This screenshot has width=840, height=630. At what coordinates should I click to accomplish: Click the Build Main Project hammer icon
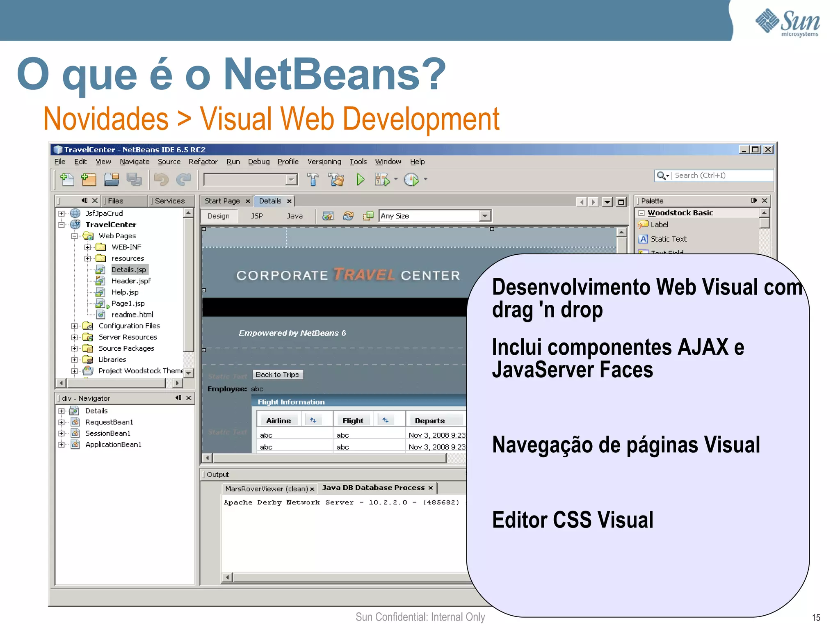313,179
